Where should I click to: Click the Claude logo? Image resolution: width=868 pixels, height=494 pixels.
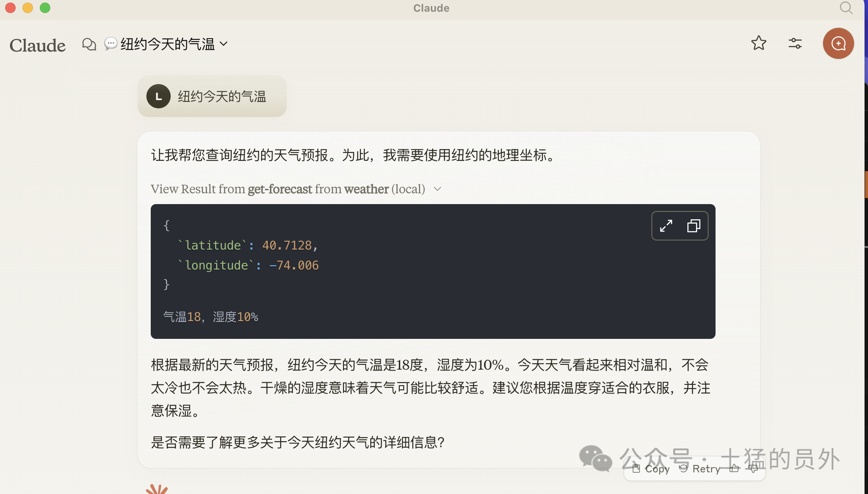[x=38, y=45]
